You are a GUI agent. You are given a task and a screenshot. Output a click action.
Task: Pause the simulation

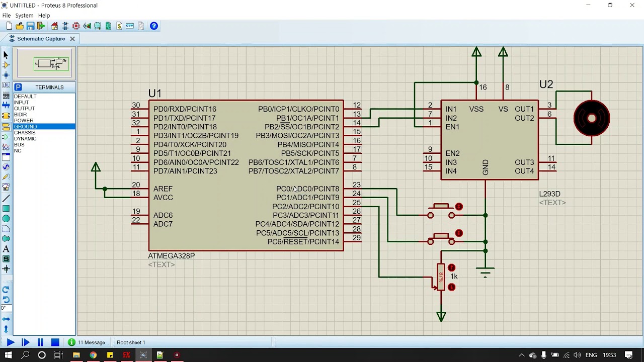pyautogui.click(x=40, y=342)
